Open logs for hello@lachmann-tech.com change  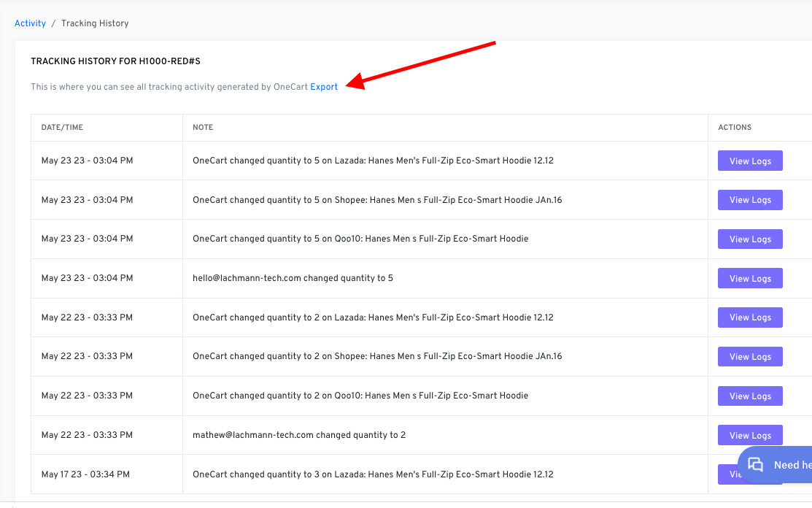(x=750, y=279)
